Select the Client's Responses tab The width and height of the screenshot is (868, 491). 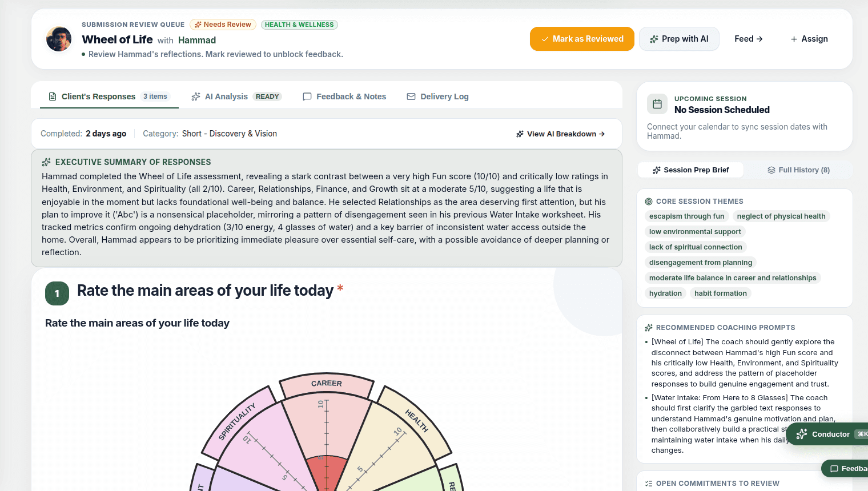109,96
